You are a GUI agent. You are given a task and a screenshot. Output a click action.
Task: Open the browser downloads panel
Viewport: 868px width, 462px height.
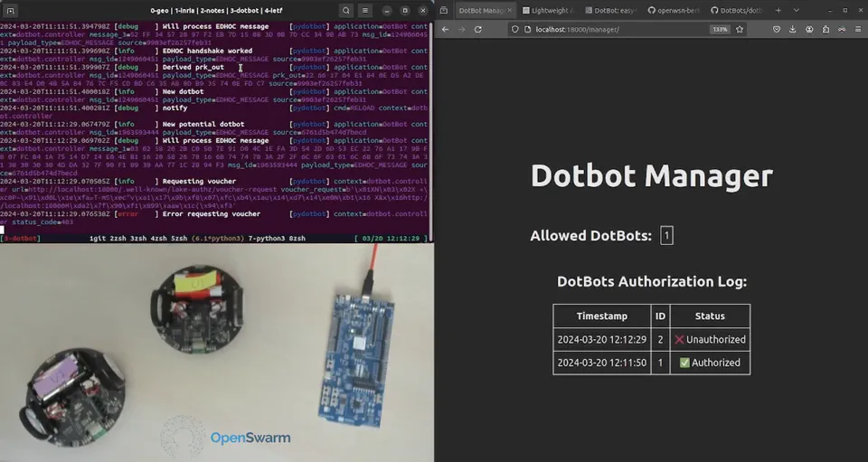[793, 29]
